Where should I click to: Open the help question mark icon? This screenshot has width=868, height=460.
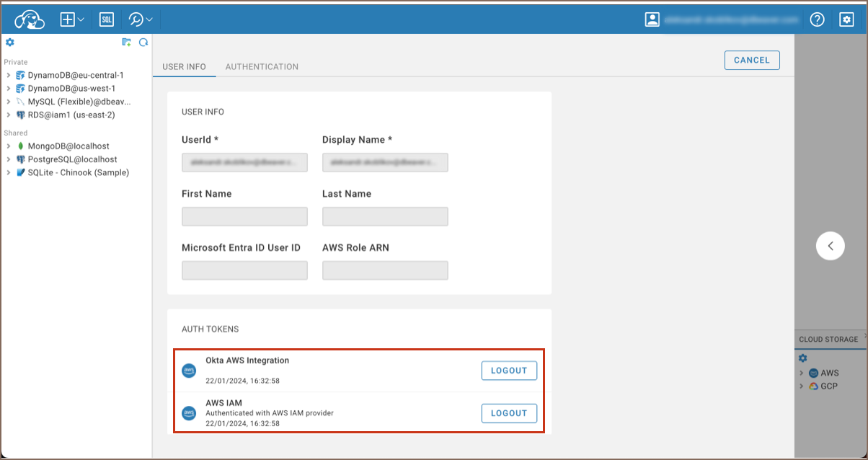(x=817, y=19)
